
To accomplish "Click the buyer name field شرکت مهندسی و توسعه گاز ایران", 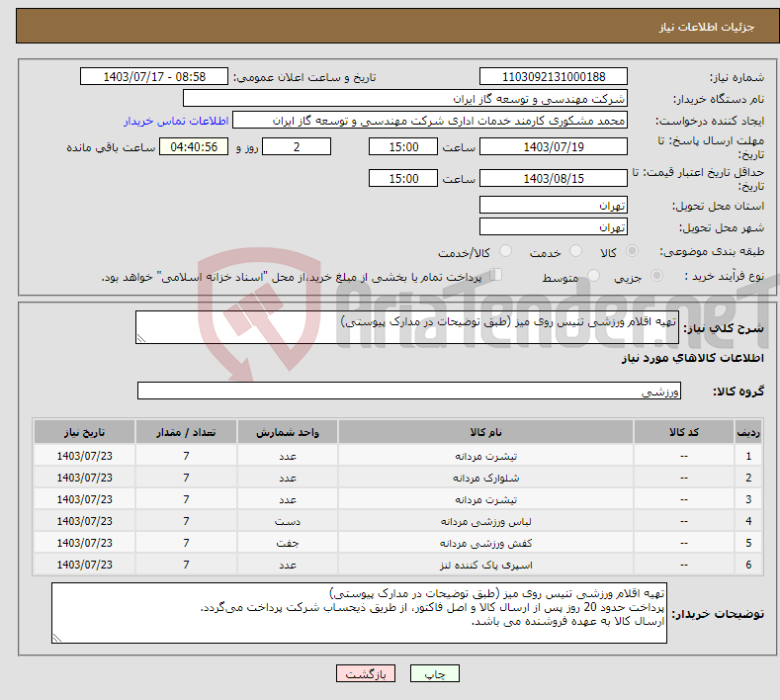I will point(405,99).
